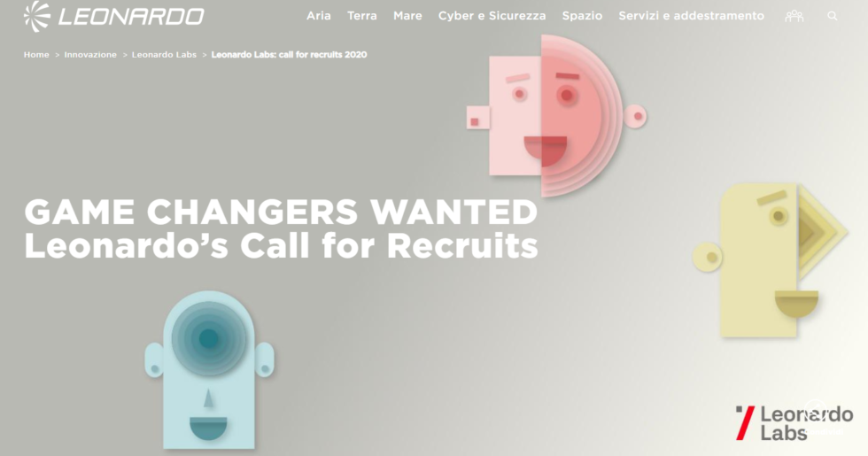Click the yellow profile face illustration
The width and height of the screenshot is (868, 456).
tap(770, 260)
